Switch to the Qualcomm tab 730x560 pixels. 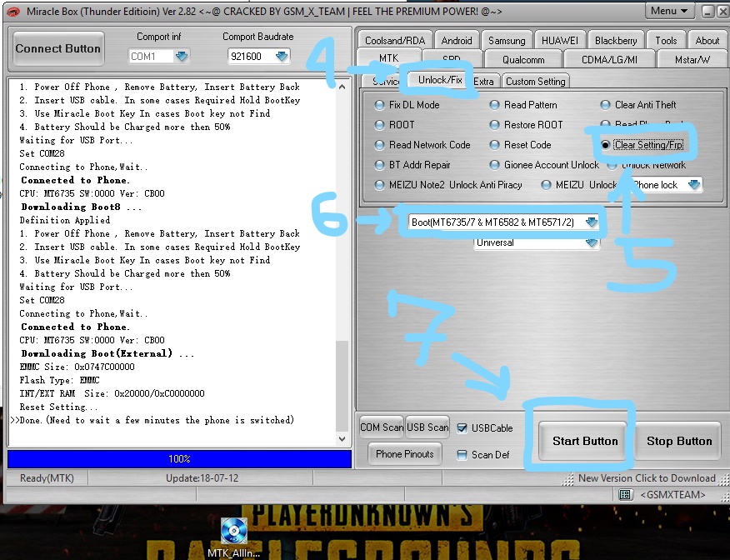click(523, 60)
